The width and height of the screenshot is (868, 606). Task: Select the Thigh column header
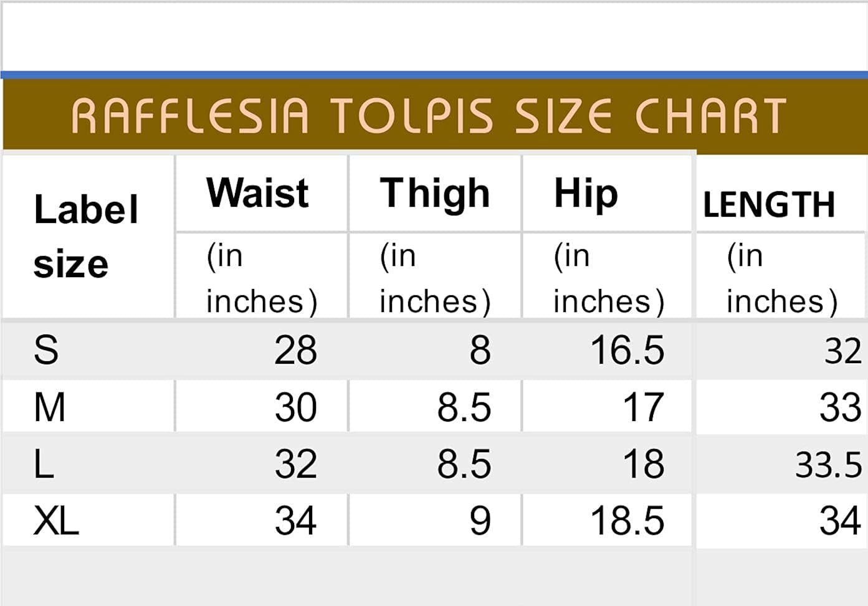click(435, 193)
